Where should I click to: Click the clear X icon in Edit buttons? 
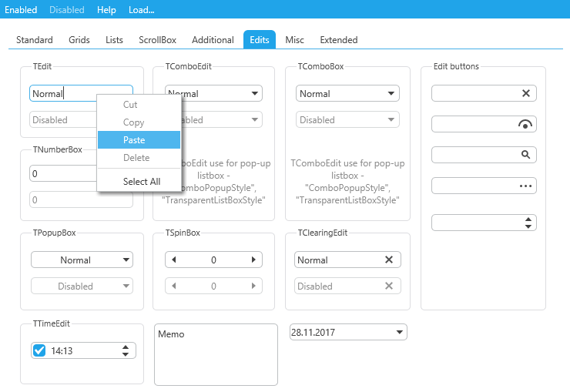(525, 93)
